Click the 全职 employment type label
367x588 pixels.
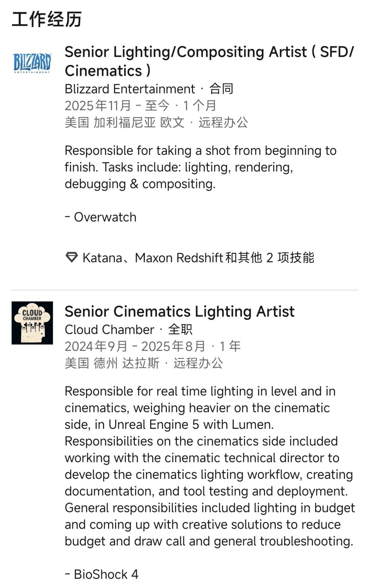pyautogui.click(x=180, y=330)
